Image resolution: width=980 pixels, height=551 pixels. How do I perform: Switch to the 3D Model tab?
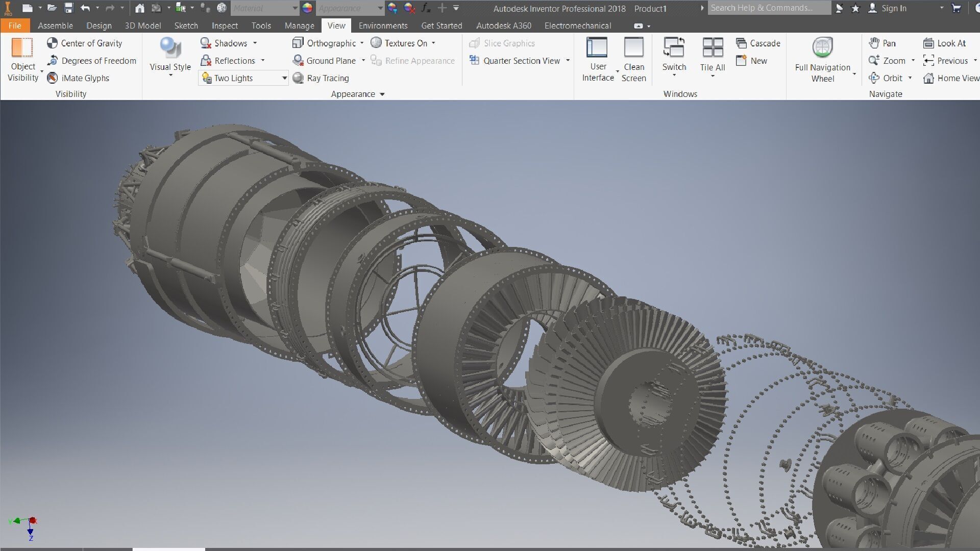[143, 26]
